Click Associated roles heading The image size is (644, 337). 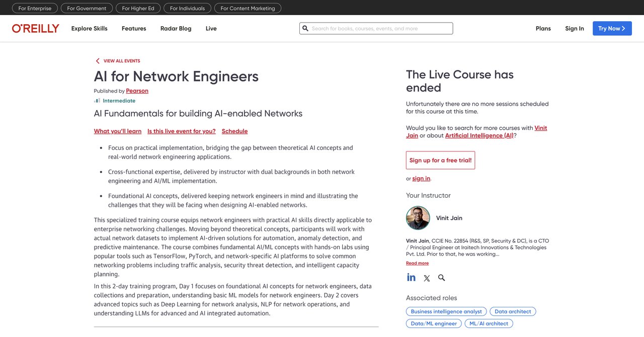(x=432, y=298)
